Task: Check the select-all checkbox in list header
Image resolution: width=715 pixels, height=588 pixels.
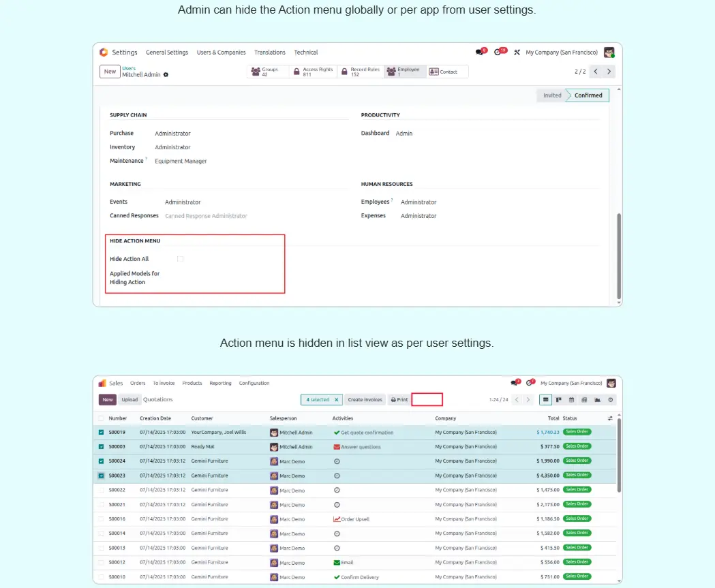Action: 102,418
